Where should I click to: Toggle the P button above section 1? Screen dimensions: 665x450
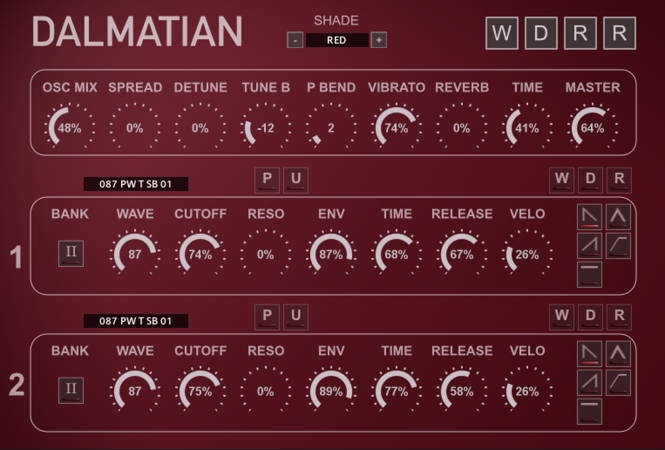(x=268, y=180)
